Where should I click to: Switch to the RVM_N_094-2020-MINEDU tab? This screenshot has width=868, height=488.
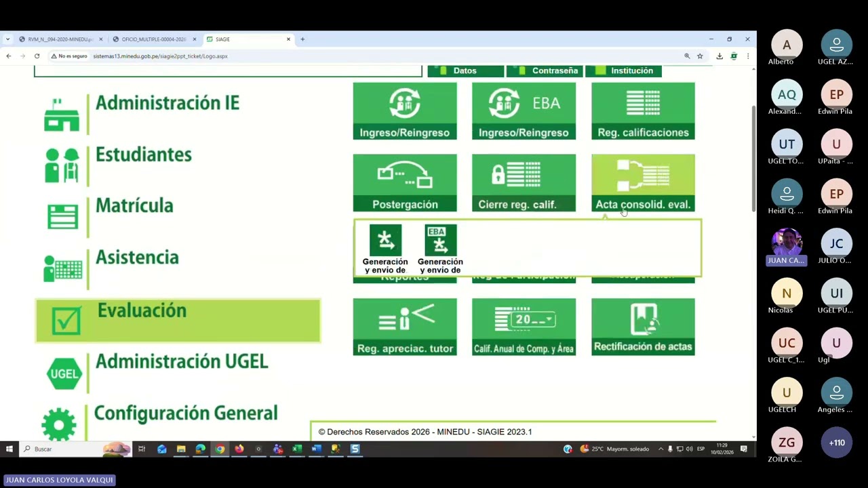(60, 39)
